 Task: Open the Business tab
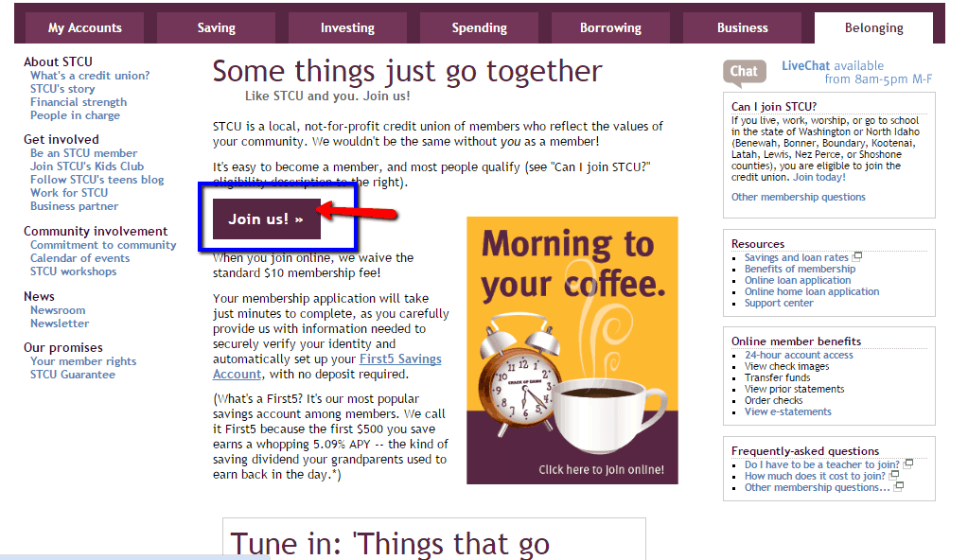coord(742,27)
